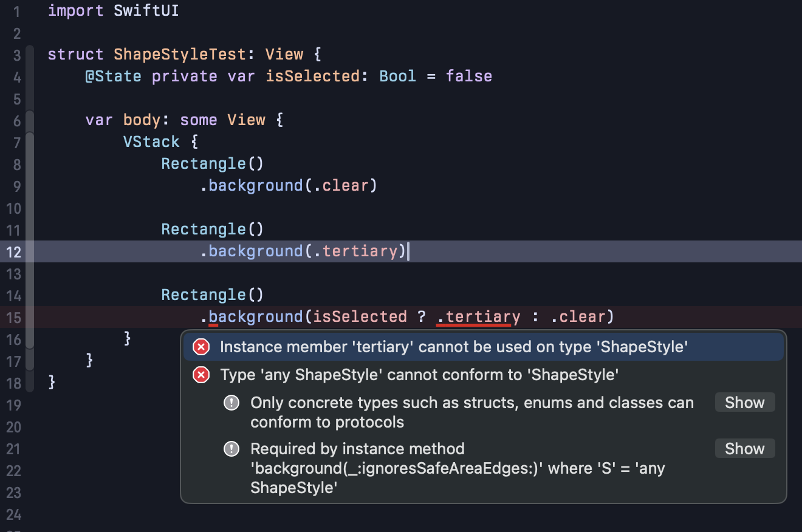
Task: Click 'Rectangle()' on line 11
Action: click(x=211, y=228)
